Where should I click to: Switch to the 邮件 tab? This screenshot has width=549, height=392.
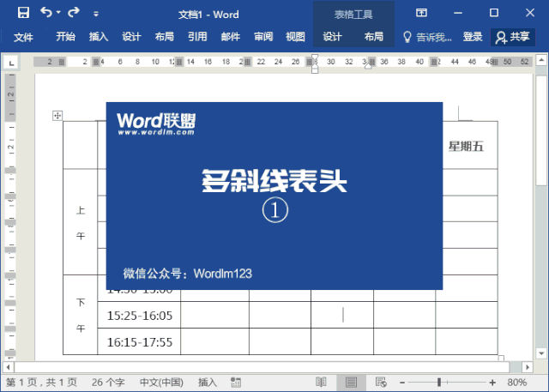pos(231,37)
